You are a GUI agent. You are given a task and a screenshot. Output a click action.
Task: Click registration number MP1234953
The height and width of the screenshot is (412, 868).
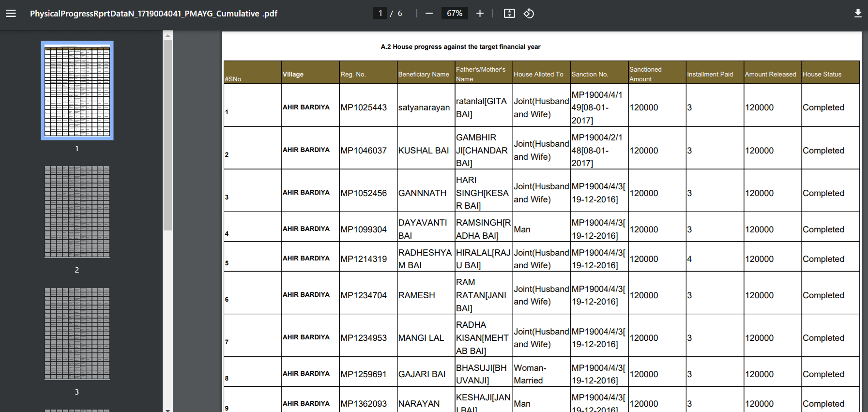point(364,338)
